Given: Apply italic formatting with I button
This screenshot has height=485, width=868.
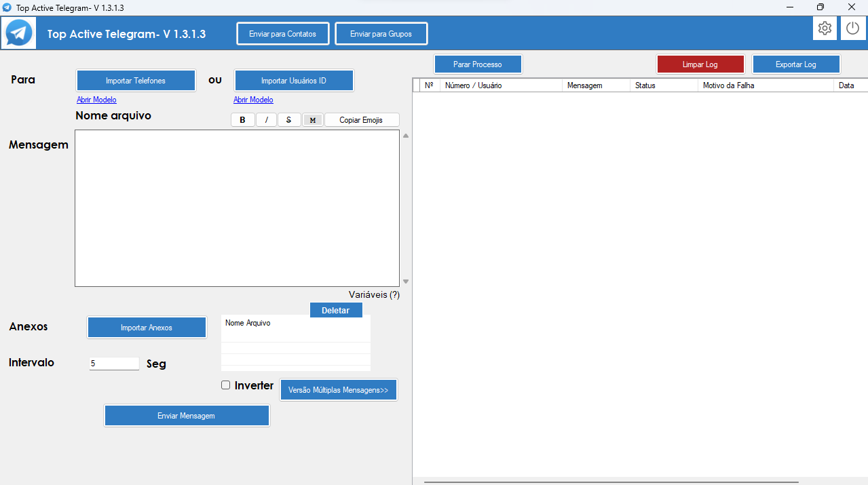Looking at the screenshot, I should point(266,120).
